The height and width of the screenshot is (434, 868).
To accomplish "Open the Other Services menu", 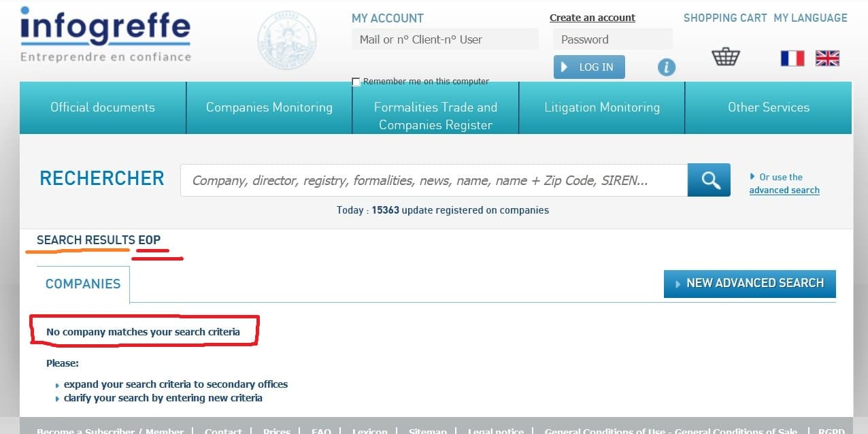I will coord(769,107).
